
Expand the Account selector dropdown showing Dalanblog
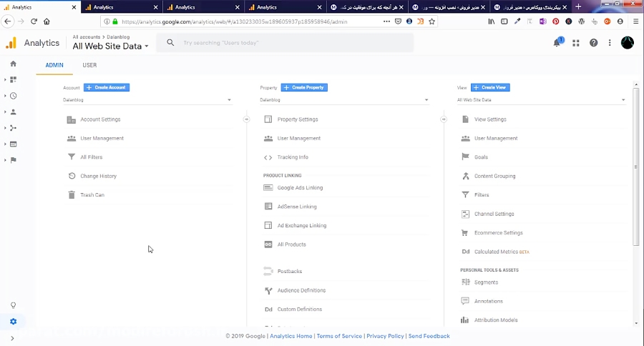[147, 100]
